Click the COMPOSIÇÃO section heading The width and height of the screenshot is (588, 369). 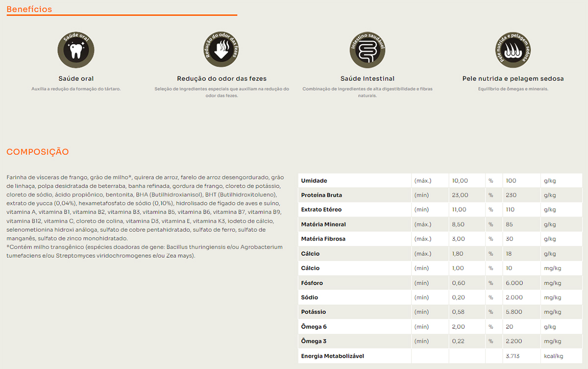pos(38,152)
